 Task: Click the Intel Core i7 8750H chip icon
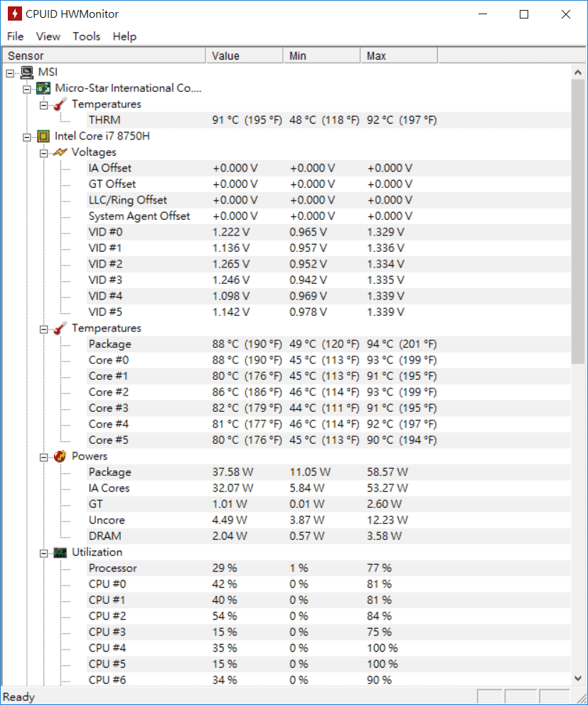tap(43, 137)
